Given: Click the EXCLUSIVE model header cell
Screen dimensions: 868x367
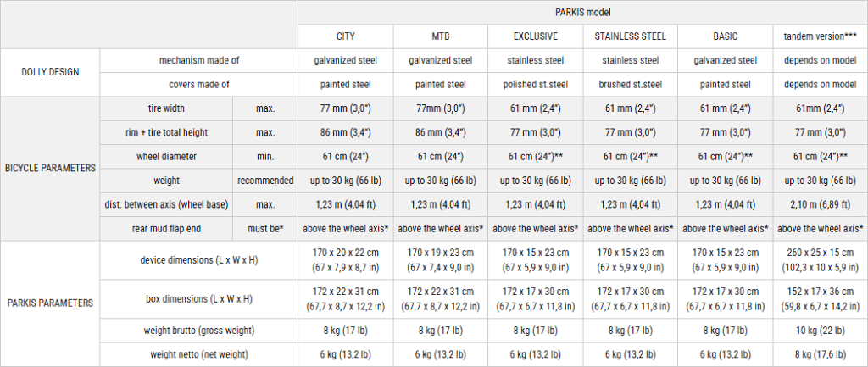Looking at the screenshot, I should point(536,36).
